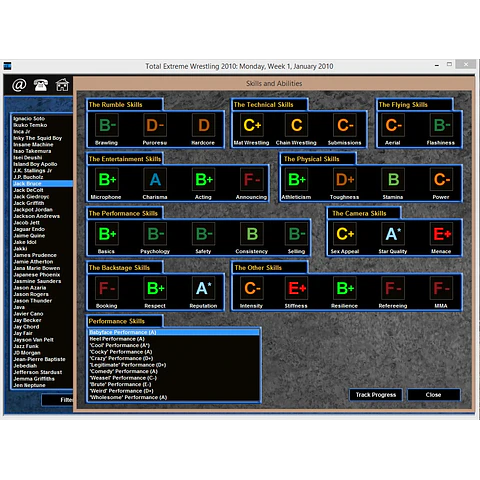This screenshot has width=480, height=480.
Task: Select Jen Neptune in the roster list
Action: point(42,385)
